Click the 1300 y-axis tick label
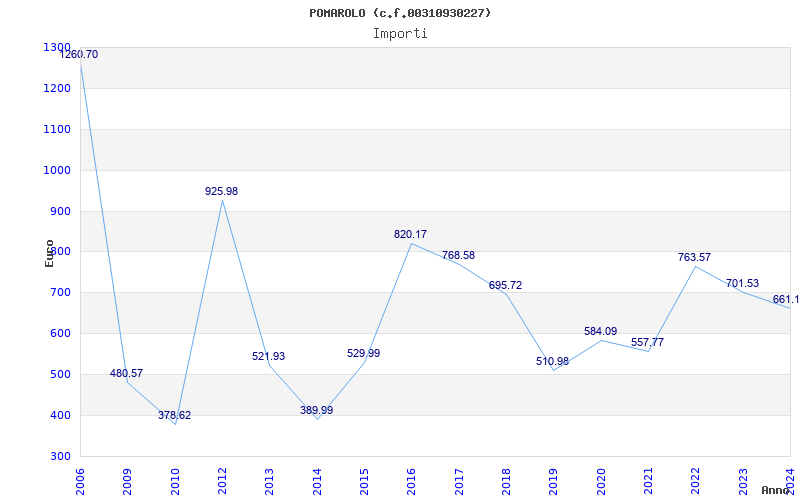Viewport: 800px width, 500px height. [x=57, y=47]
